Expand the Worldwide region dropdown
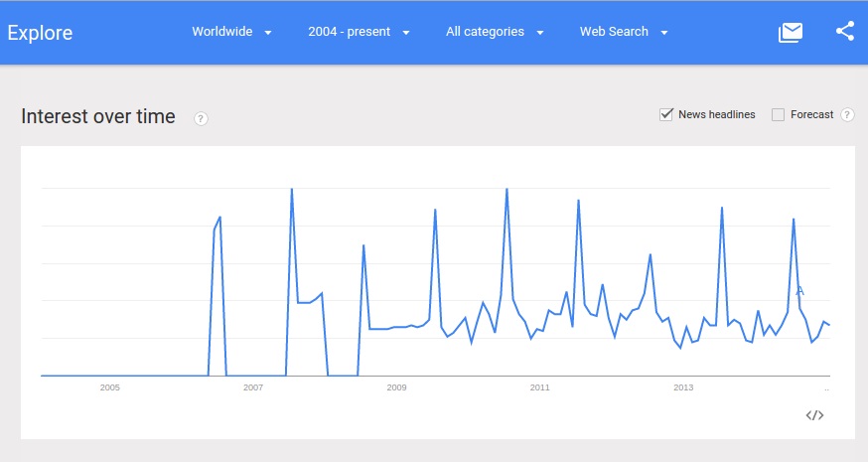868x462 pixels. point(231,32)
